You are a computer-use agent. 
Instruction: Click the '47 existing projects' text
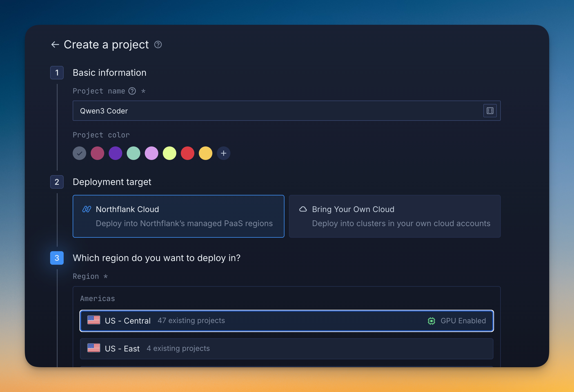click(x=191, y=321)
